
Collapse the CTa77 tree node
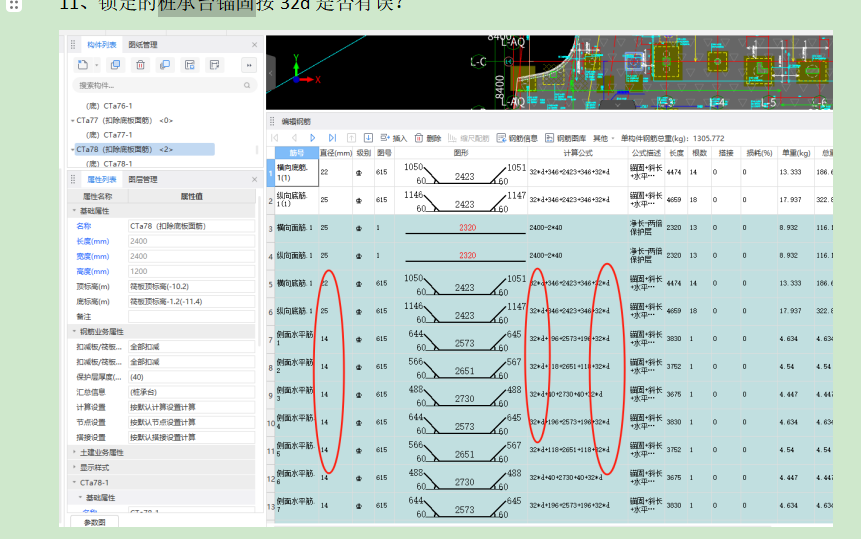72,120
